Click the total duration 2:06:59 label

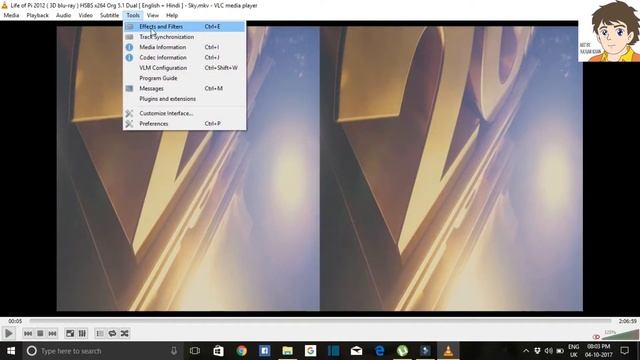[627, 321]
